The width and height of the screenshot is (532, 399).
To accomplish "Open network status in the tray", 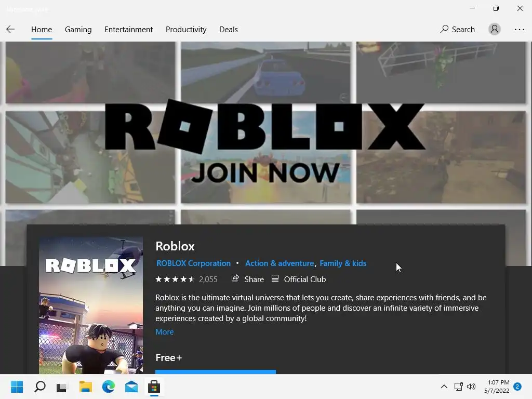I will tap(458, 387).
